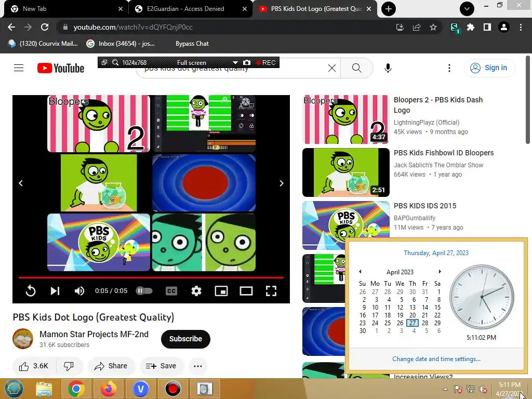Image resolution: width=532 pixels, height=399 pixels.
Task: Subscribe to Mamon Star Projects MF-2nd
Action: pos(185,339)
